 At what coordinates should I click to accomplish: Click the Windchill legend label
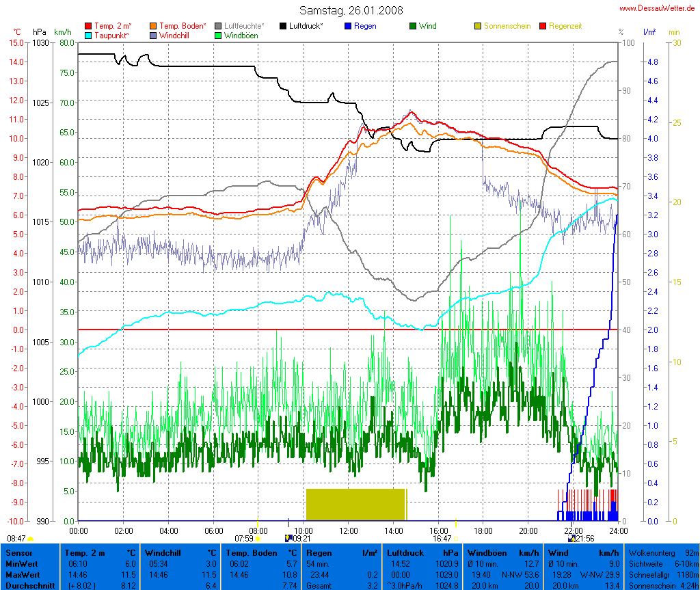175,36
